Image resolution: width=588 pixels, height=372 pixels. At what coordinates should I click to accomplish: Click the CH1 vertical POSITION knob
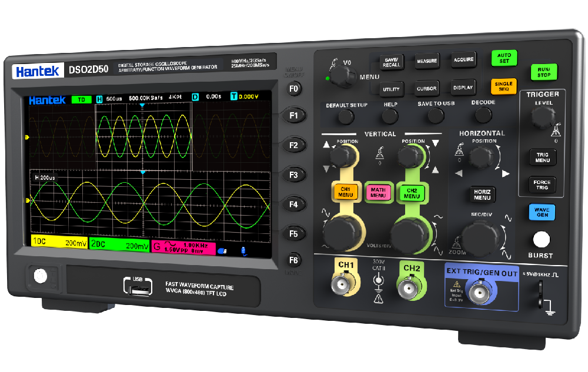(x=343, y=156)
